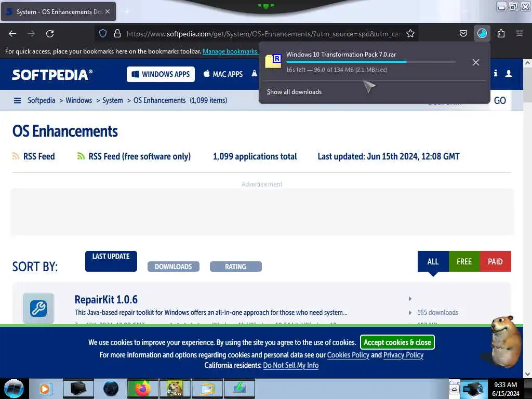Viewport: 532px width, 399px height.
Task: Open the RSS Feed link text
Action: [x=39, y=156]
